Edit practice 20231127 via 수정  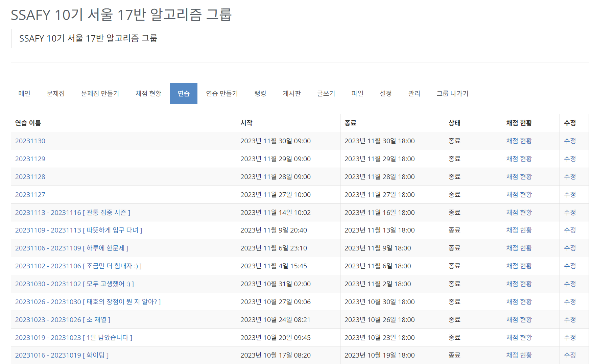[x=570, y=195]
